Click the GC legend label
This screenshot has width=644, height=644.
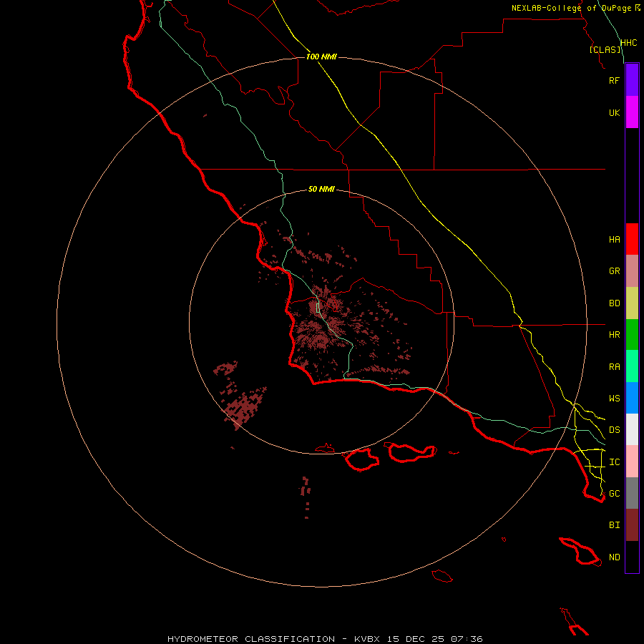click(x=614, y=493)
